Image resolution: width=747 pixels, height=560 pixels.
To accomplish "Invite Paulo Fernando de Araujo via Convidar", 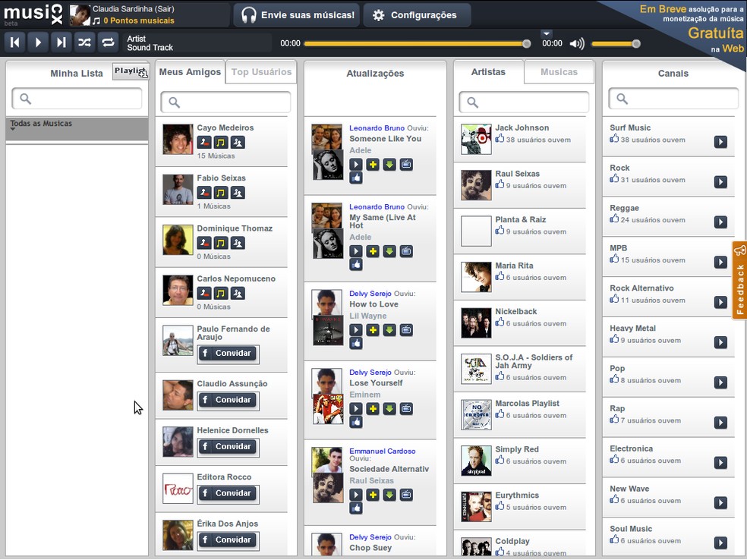I will click(x=228, y=354).
